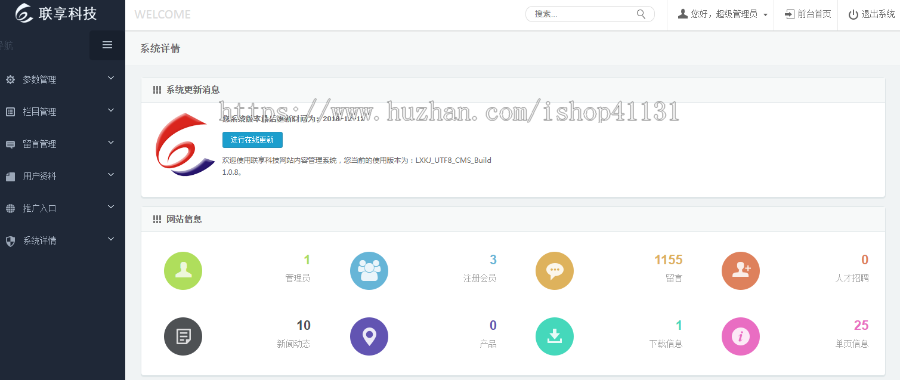Click the 产品 label
This screenshot has width=900, height=380.
[488, 344]
